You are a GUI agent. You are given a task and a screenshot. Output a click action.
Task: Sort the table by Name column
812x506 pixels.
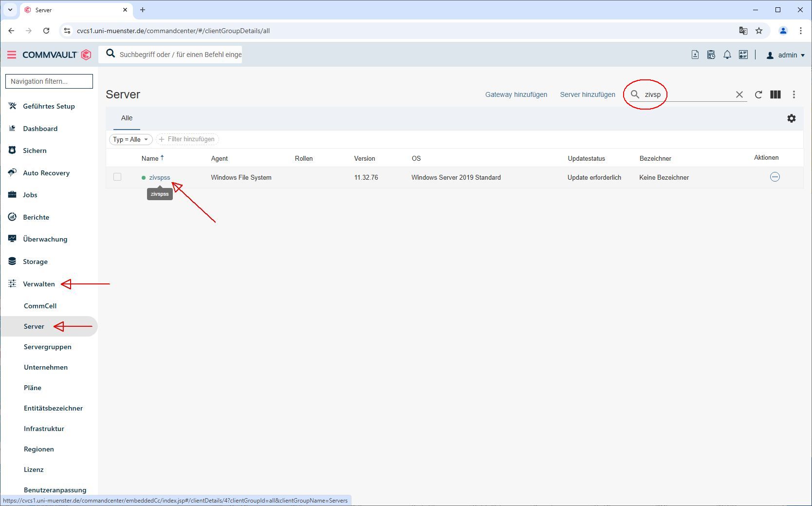click(150, 158)
